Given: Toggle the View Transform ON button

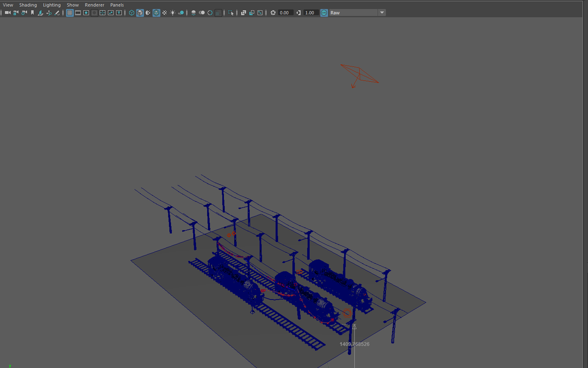Looking at the screenshot, I should [x=324, y=13].
